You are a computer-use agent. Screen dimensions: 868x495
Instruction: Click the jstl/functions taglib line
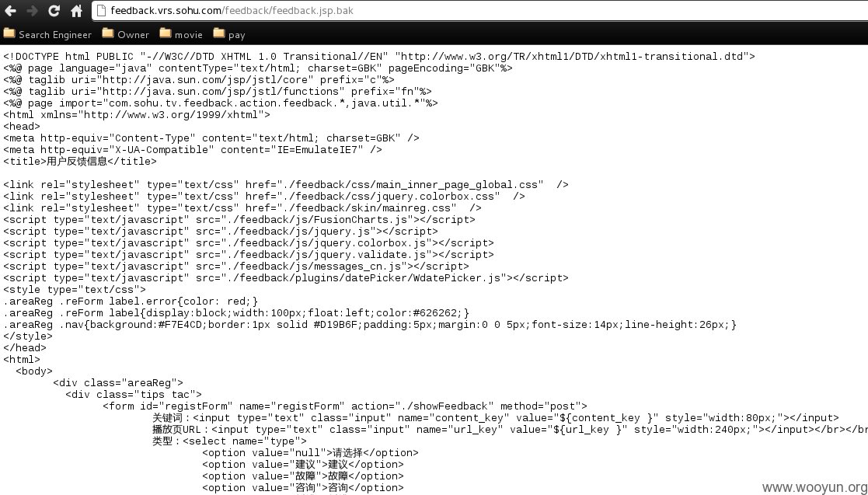(x=218, y=92)
